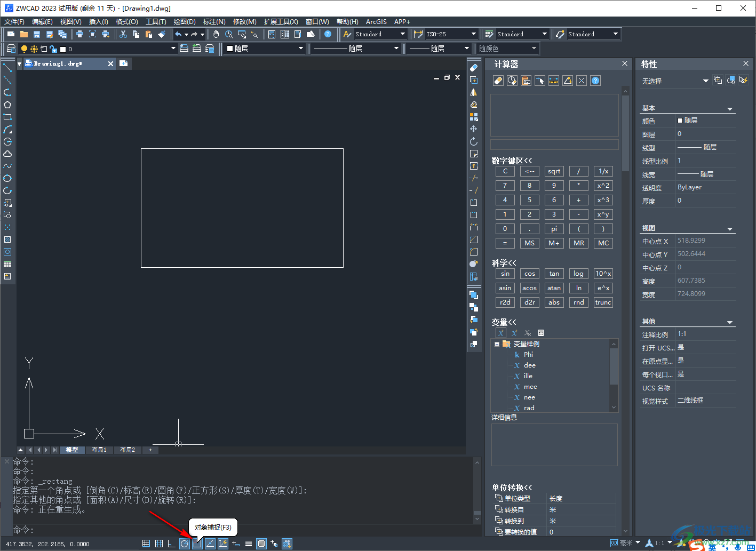Click the Cut scissors icon
Screen dimensions: 756x551
(x=123, y=34)
